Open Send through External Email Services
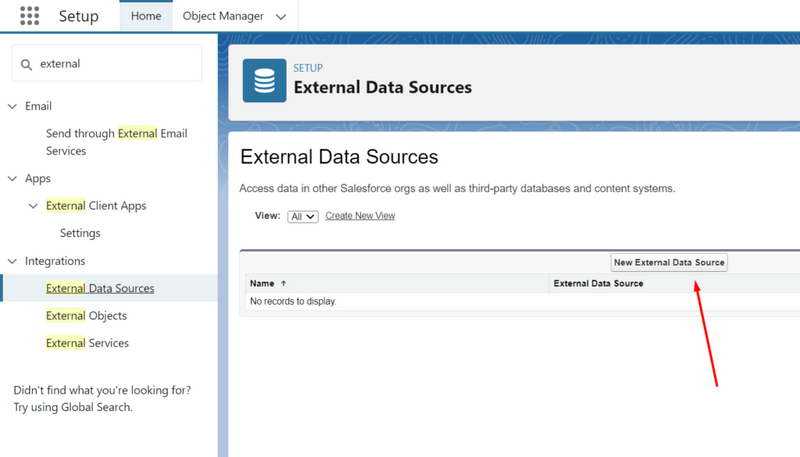 (116, 142)
